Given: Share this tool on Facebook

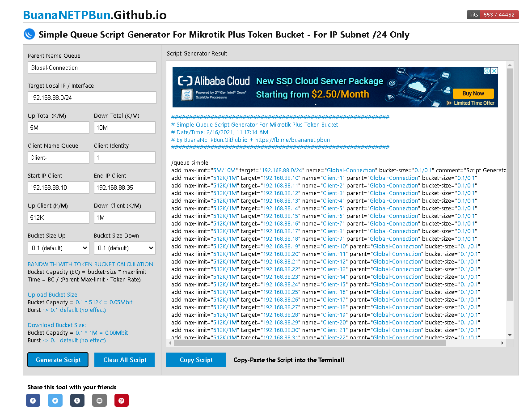Looking at the screenshot, I should [33, 400].
